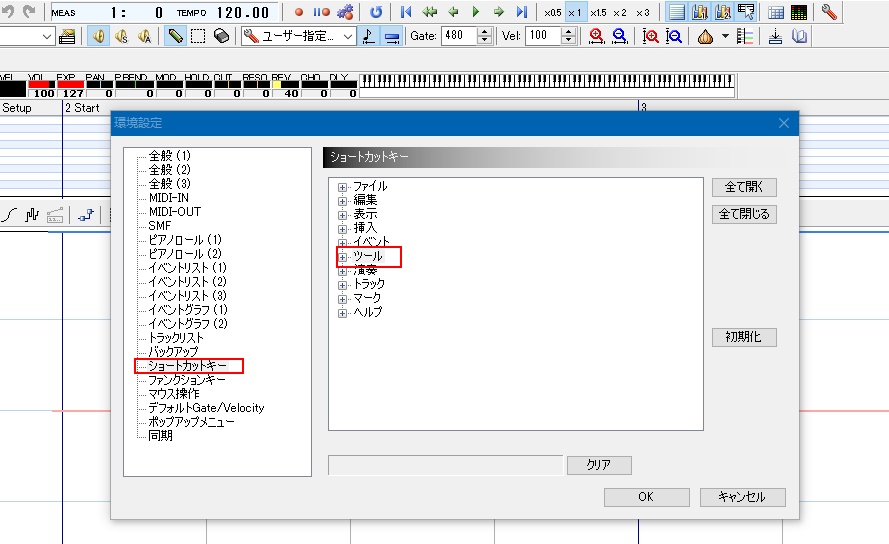
Task: Click the piano keys color lines icon
Action: [x=744, y=37]
